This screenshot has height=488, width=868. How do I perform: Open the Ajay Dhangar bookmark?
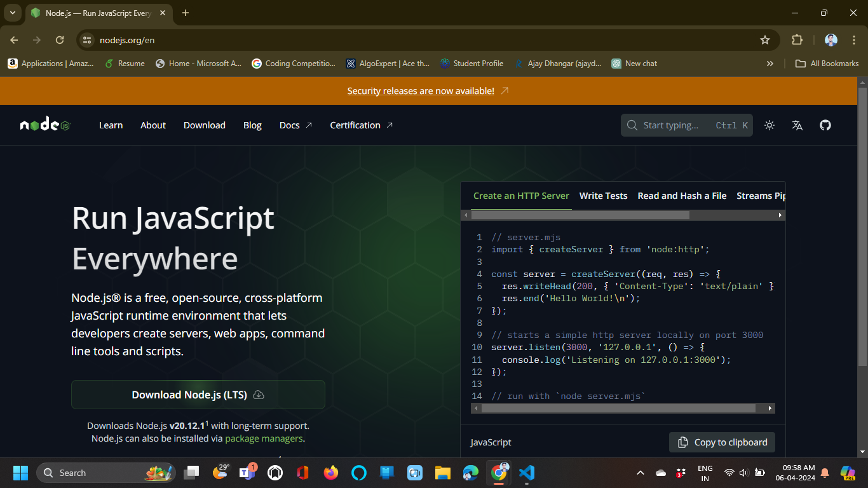point(558,64)
